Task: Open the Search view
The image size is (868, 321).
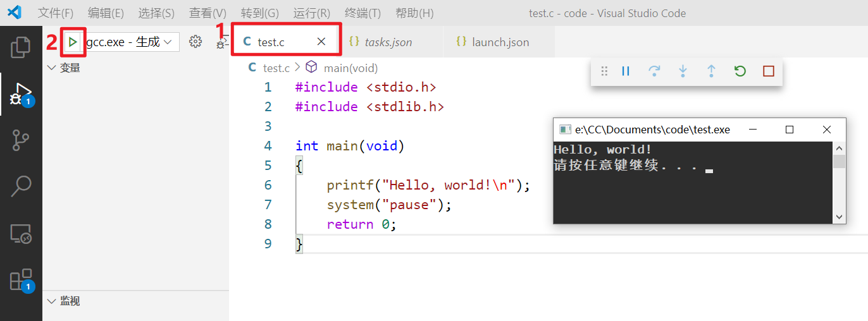Action: pos(21,186)
